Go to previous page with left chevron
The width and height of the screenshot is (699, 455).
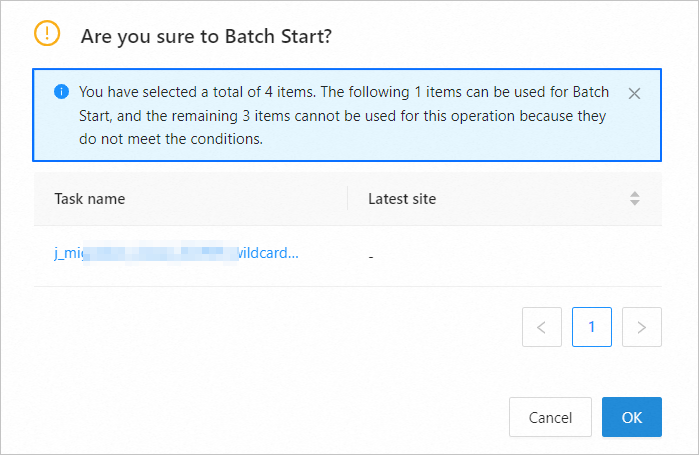542,327
